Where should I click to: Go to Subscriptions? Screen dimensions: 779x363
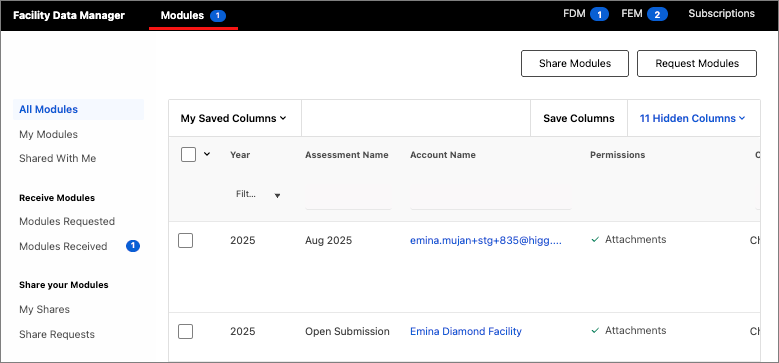(721, 13)
